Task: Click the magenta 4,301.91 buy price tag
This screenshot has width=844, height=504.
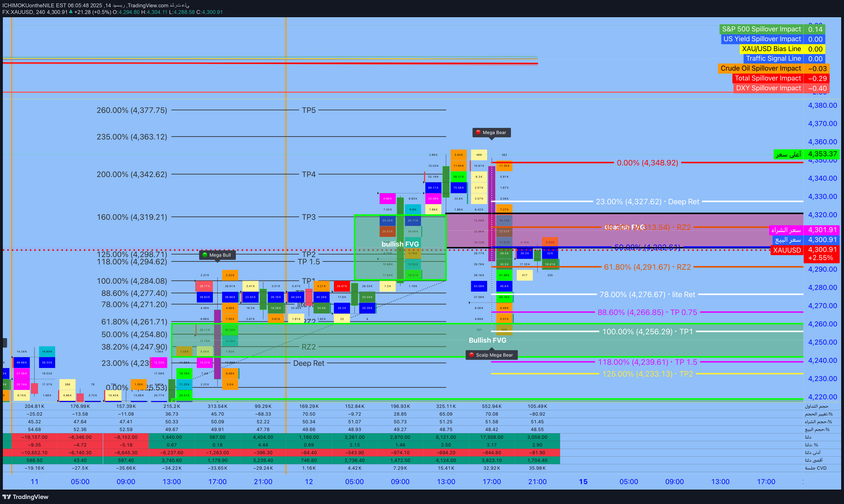Action: [822, 230]
